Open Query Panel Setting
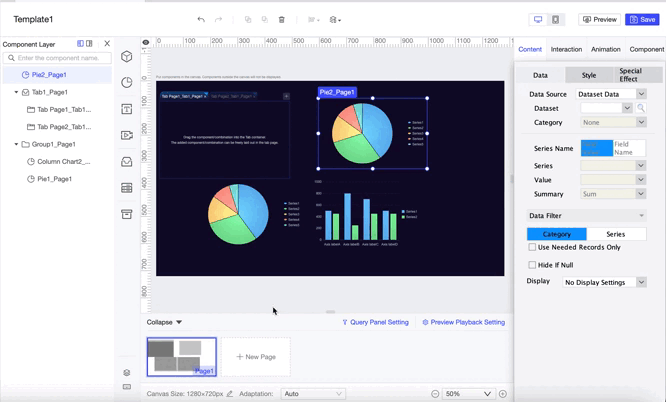The width and height of the screenshot is (666, 402). coord(375,322)
